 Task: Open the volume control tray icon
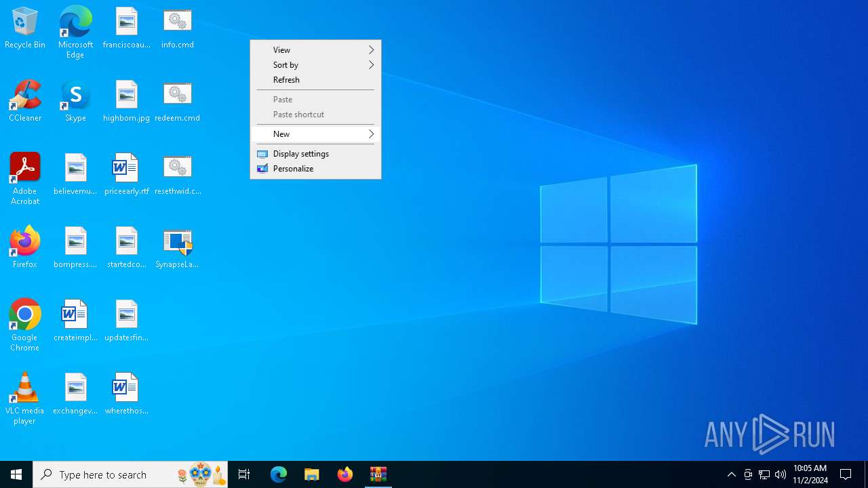tap(781, 474)
